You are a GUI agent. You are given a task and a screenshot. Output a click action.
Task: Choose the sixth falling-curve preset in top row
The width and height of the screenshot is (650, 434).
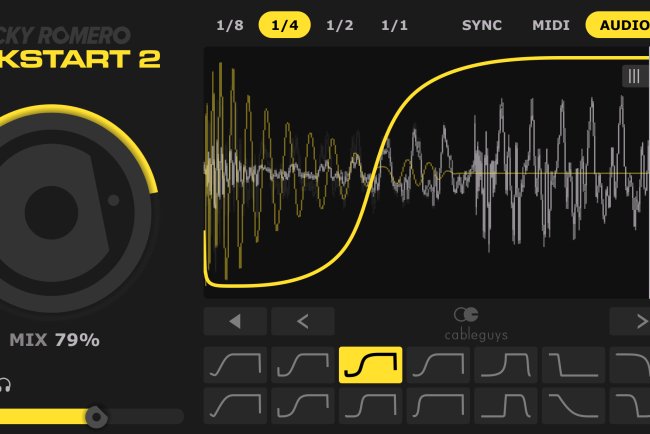[x=574, y=365]
